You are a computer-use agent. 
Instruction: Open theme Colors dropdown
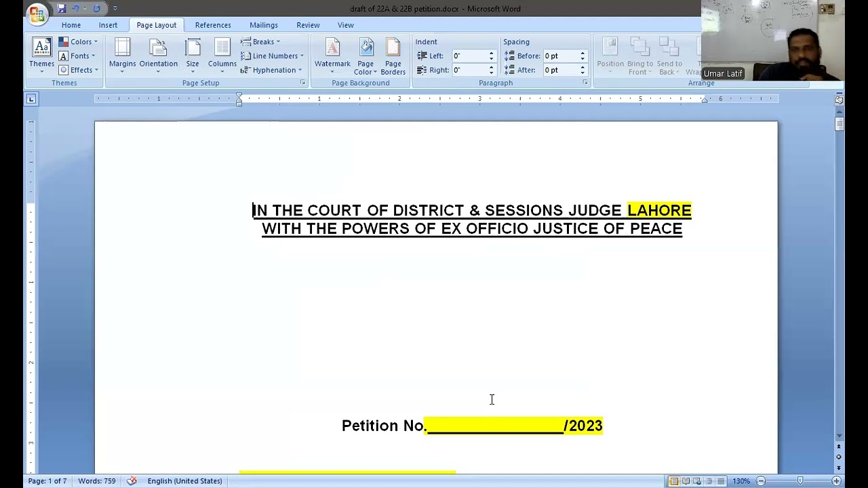[x=79, y=42]
